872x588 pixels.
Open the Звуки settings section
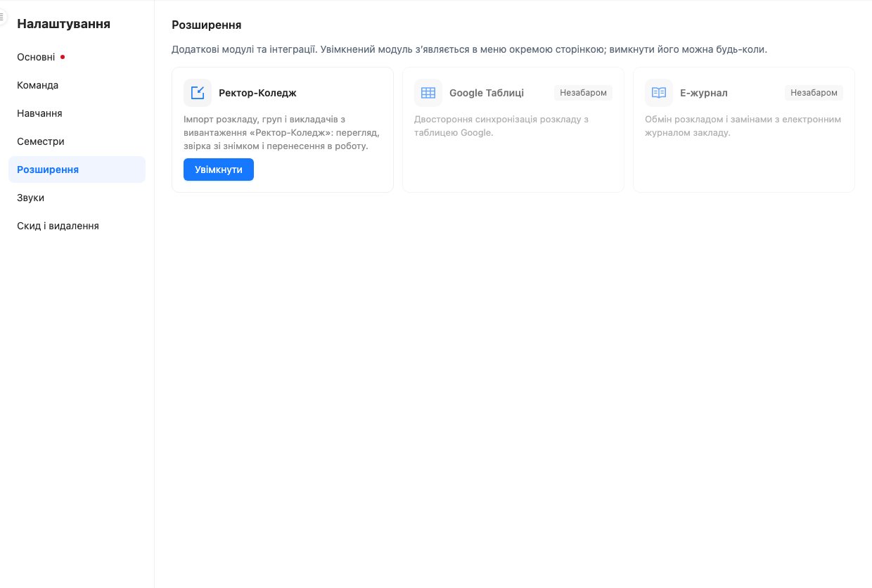click(77, 198)
